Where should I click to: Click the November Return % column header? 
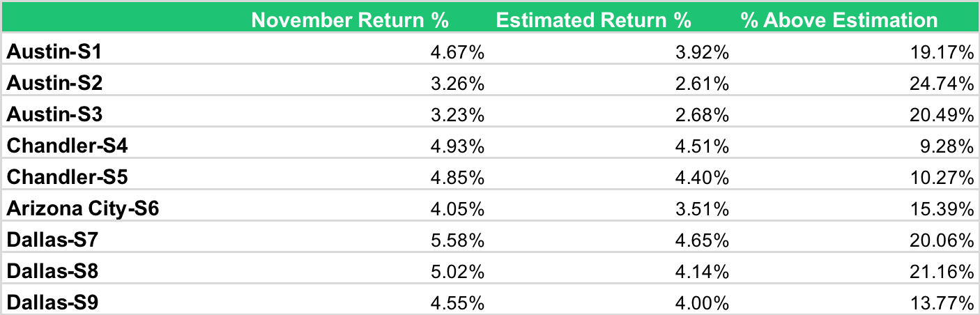pyautogui.click(x=349, y=20)
